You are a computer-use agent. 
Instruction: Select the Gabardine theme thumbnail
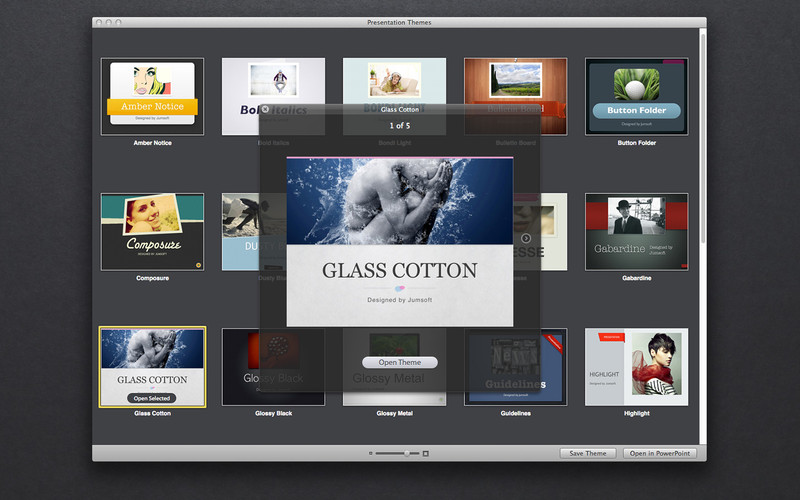pyautogui.click(x=637, y=232)
